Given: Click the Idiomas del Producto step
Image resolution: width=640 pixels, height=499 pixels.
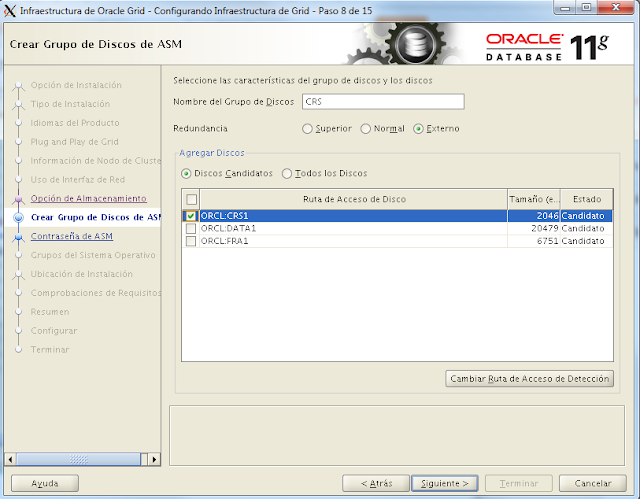Looking at the screenshot, I should pos(75,123).
